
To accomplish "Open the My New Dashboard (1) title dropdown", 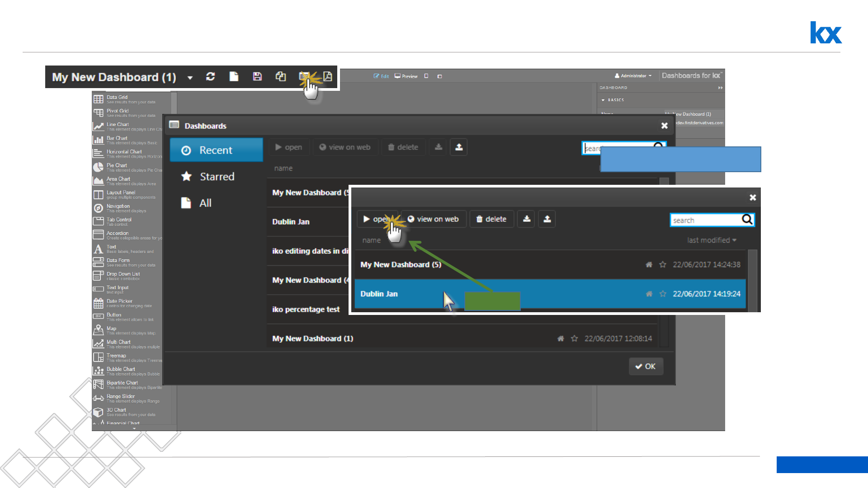I will coord(190,78).
